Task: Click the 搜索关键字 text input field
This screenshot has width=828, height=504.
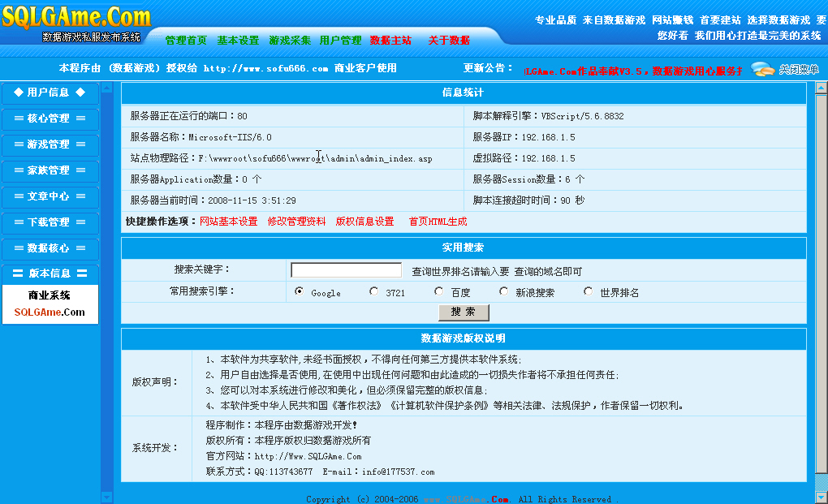Action: [x=346, y=270]
